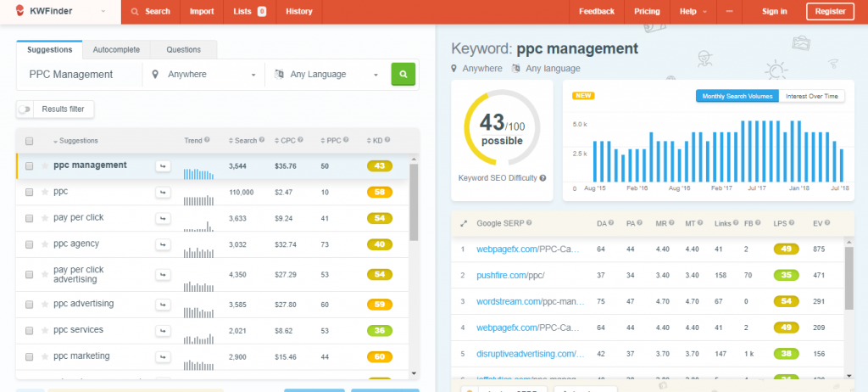
Task: Click expand arrows icon beside Google SERP
Action: coord(464,223)
